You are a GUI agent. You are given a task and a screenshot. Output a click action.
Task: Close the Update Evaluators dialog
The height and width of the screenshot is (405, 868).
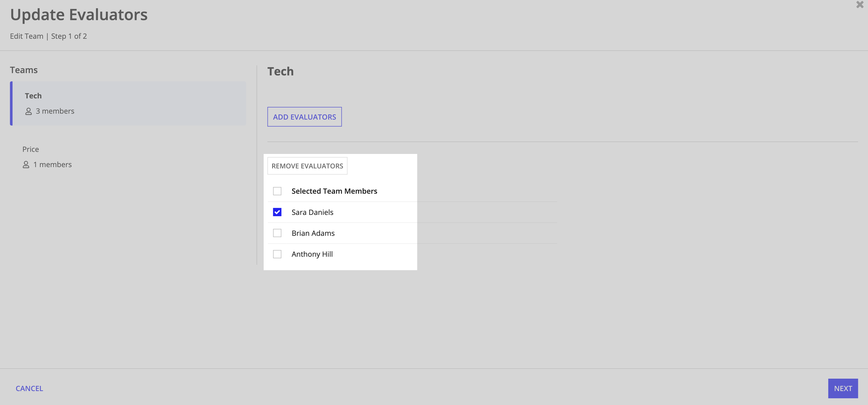pos(859,5)
